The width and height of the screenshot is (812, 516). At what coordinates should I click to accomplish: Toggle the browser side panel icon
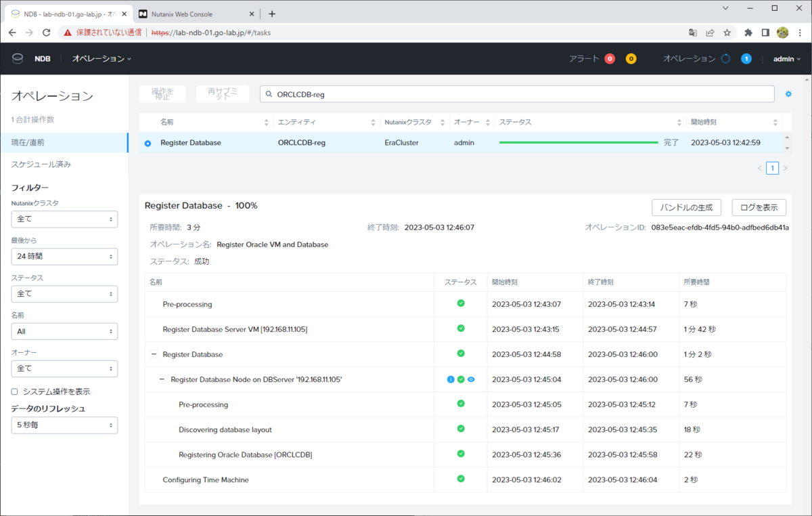click(x=765, y=33)
